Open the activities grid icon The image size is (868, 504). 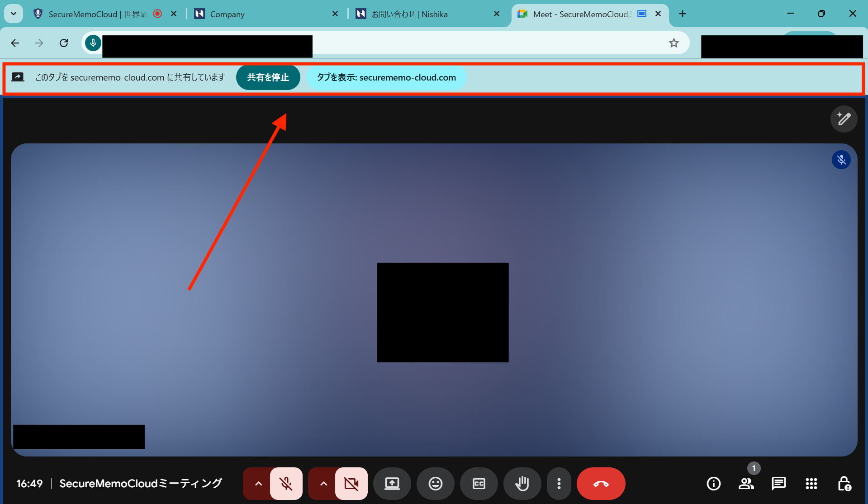pos(811,484)
